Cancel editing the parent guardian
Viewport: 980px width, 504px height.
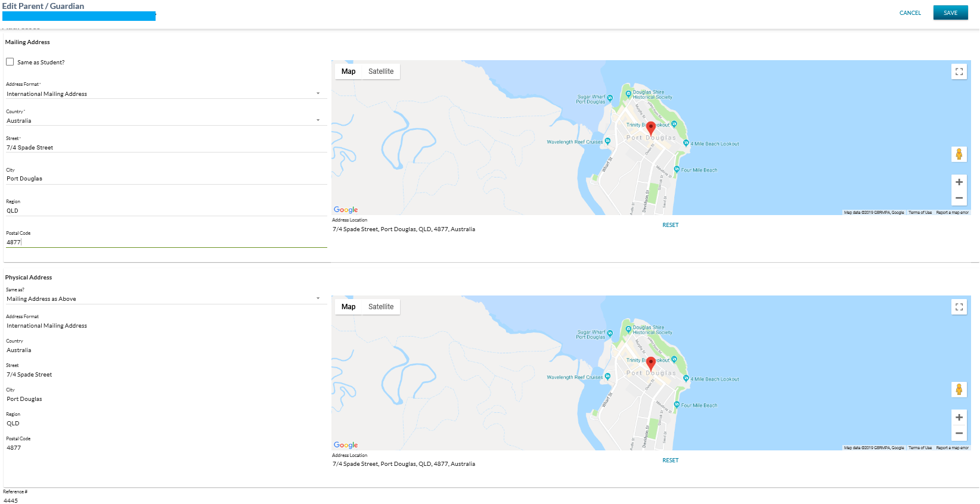pos(910,13)
